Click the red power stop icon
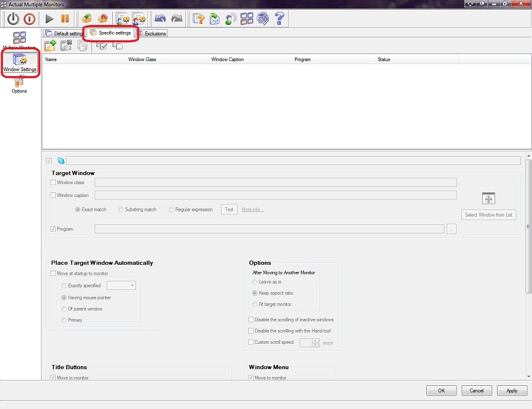This screenshot has width=532, height=409. [x=30, y=18]
